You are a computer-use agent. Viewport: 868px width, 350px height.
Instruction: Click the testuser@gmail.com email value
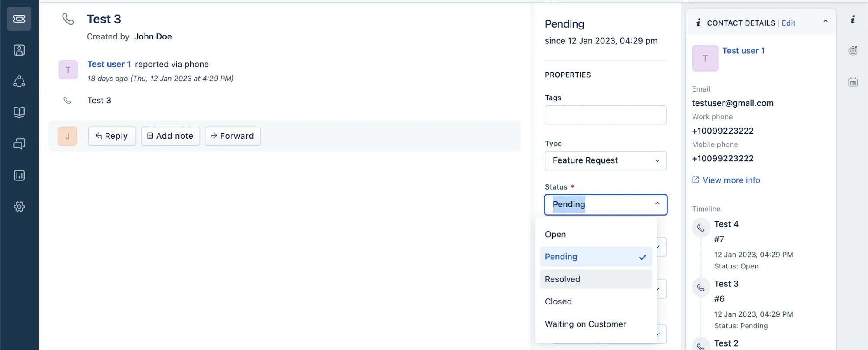coord(733,103)
